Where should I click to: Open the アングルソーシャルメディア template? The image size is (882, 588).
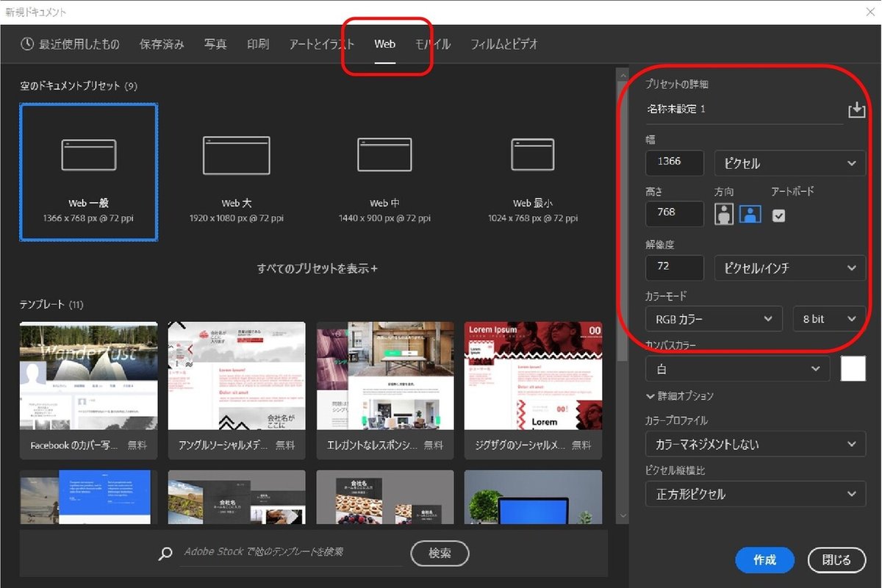click(237, 390)
